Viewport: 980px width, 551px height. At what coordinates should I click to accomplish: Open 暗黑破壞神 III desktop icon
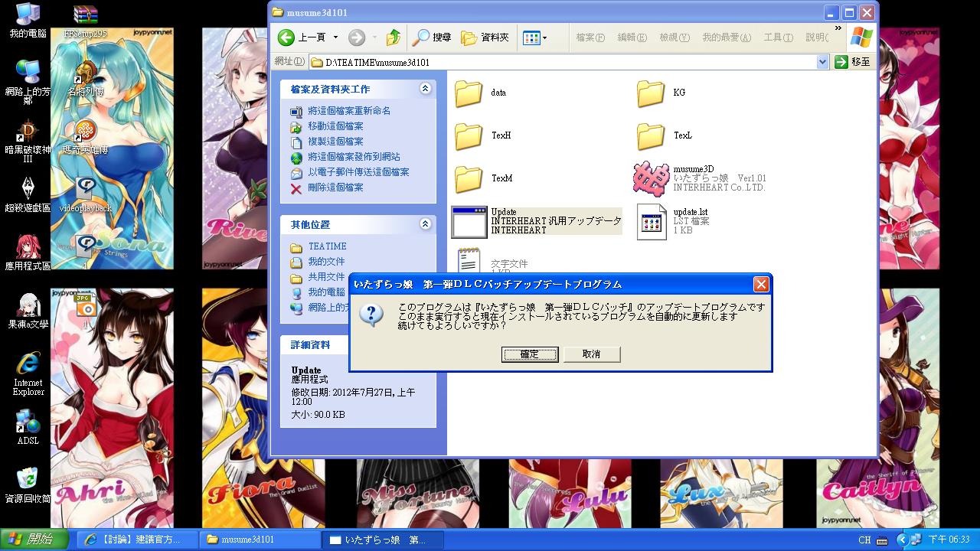tap(28, 142)
